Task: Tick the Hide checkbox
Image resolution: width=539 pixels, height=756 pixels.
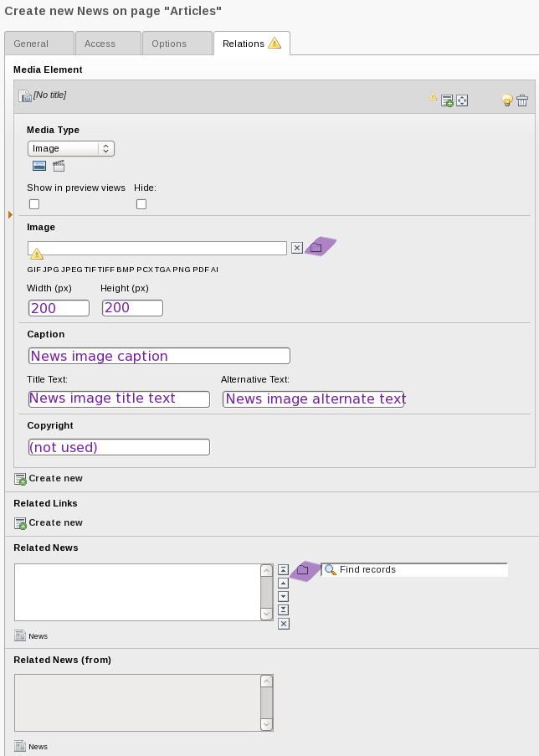Action: tap(141, 204)
